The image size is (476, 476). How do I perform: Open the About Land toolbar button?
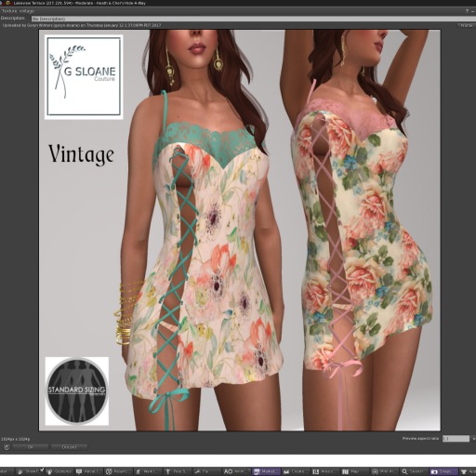click(88, 471)
